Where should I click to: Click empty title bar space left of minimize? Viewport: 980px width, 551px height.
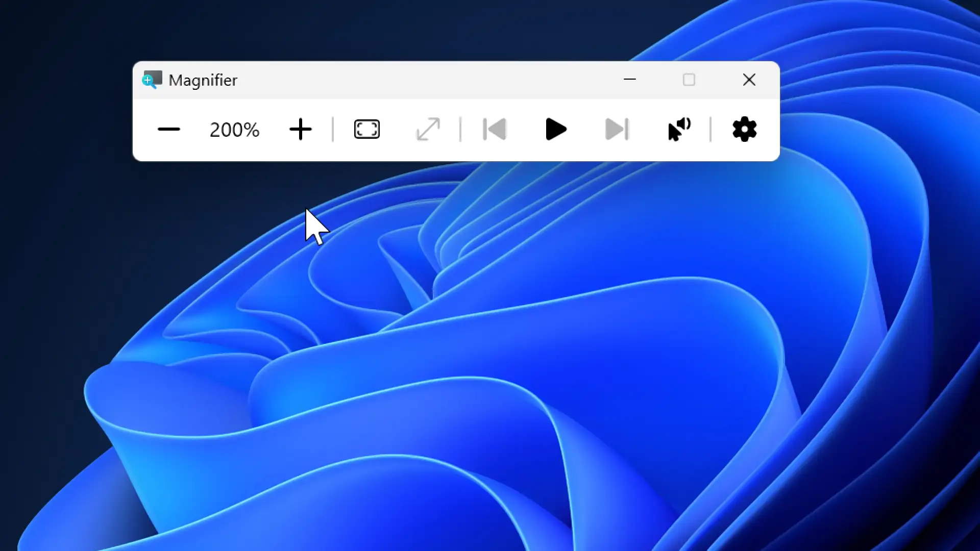pos(434,80)
